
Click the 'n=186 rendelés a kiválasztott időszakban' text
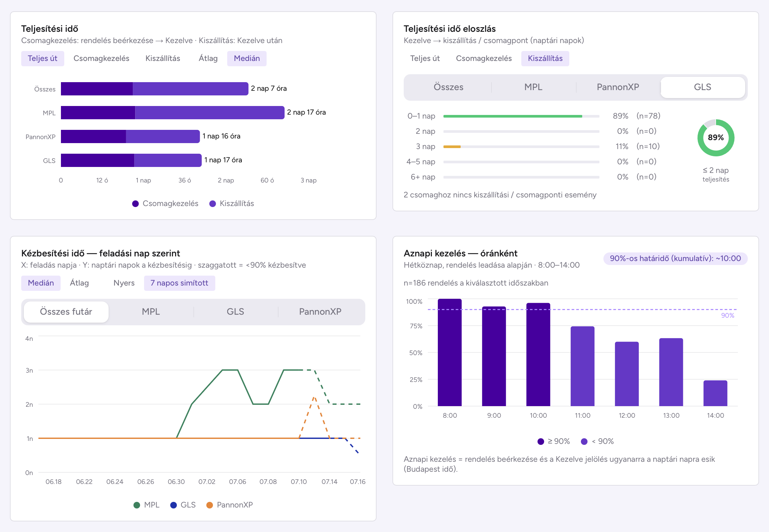(x=476, y=283)
